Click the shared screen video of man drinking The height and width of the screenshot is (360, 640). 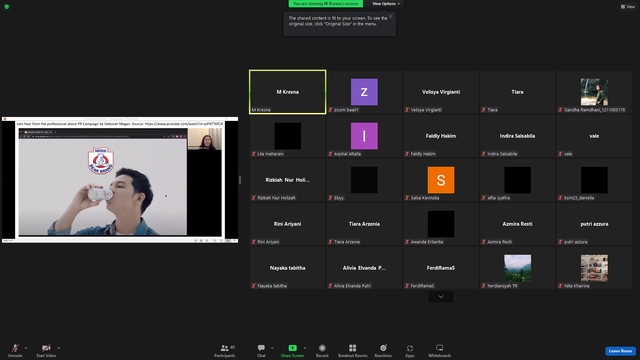(x=103, y=187)
